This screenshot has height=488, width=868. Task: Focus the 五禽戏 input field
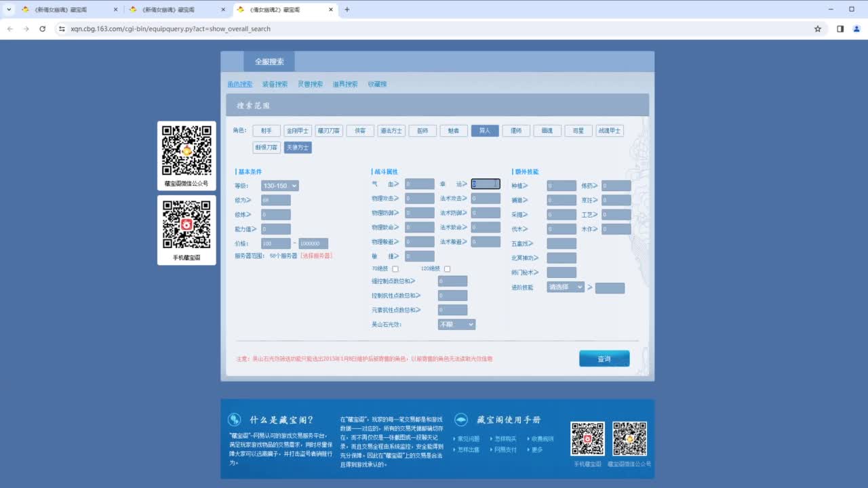(561, 243)
